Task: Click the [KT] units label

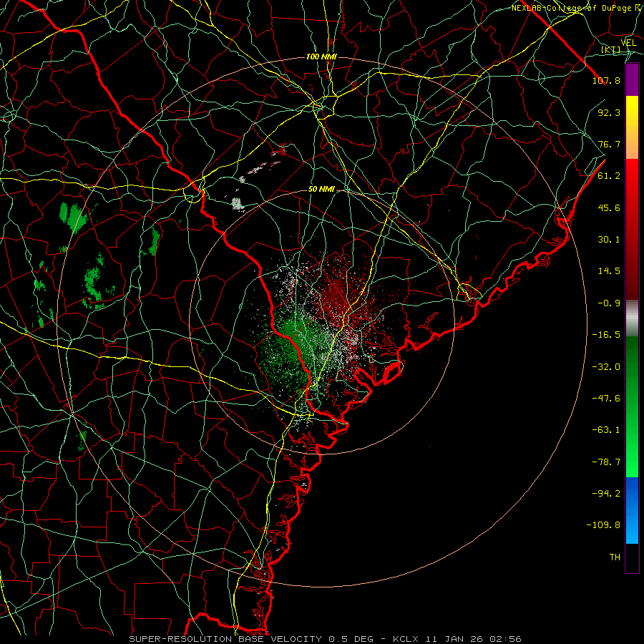Action: tap(610, 50)
